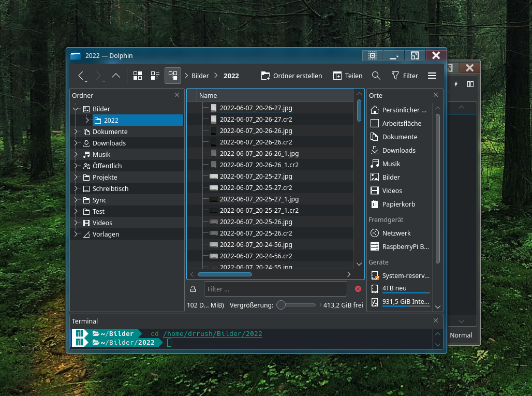Click thumbnail of 2022-06-07_20-24-56.cr2

coord(214,256)
